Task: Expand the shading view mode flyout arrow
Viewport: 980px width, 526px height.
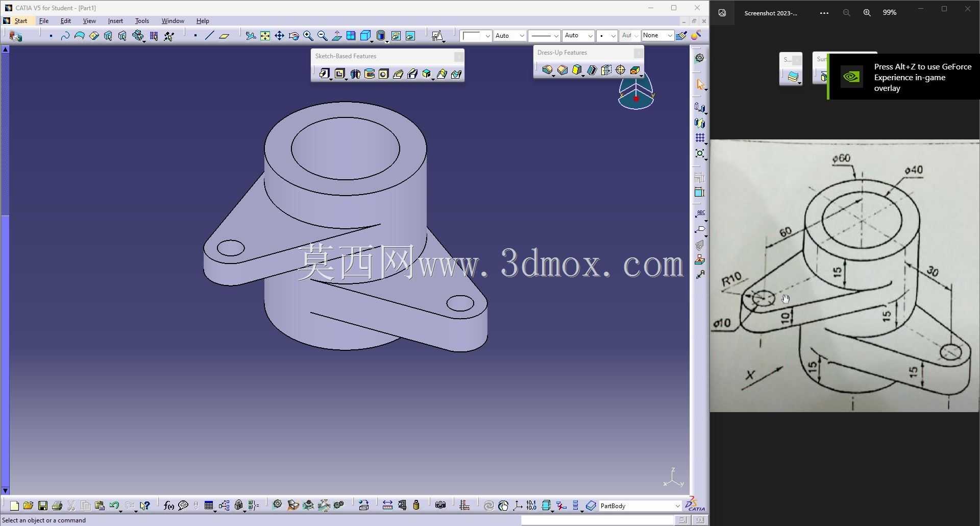Action: coord(386,41)
